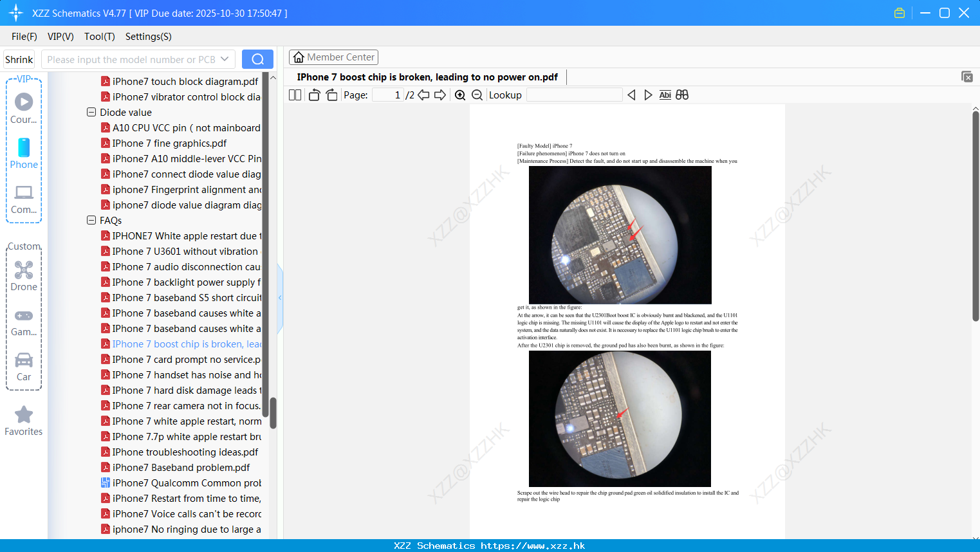Screen dimensions: 980x552
Task: Click the yellow toolbox icon in title bar
Action: (900, 13)
